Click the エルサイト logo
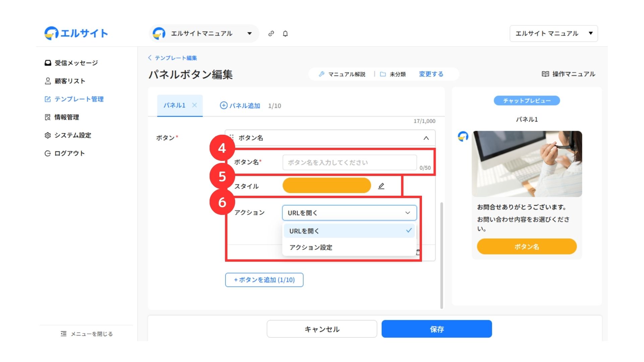The image size is (644, 362). pyautogui.click(x=76, y=33)
